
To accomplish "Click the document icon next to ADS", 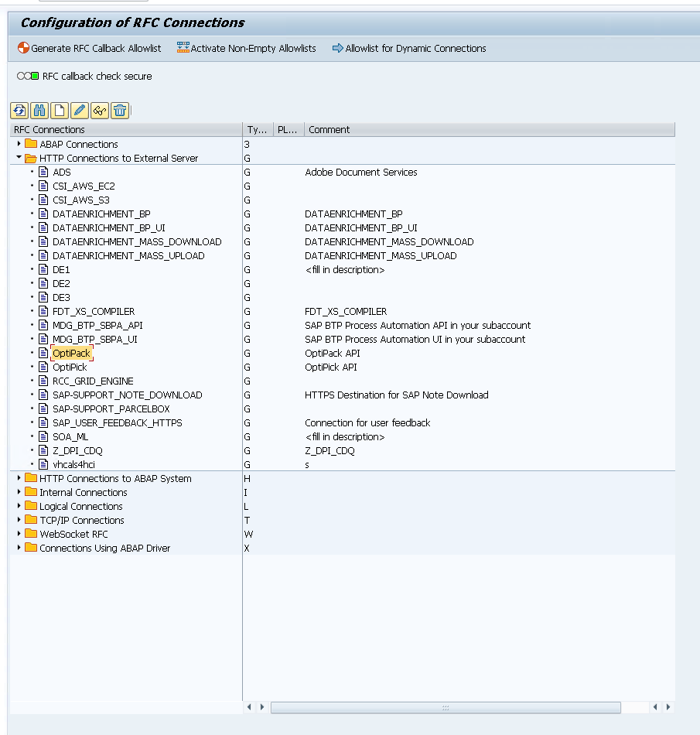I will click(x=43, y=173).
